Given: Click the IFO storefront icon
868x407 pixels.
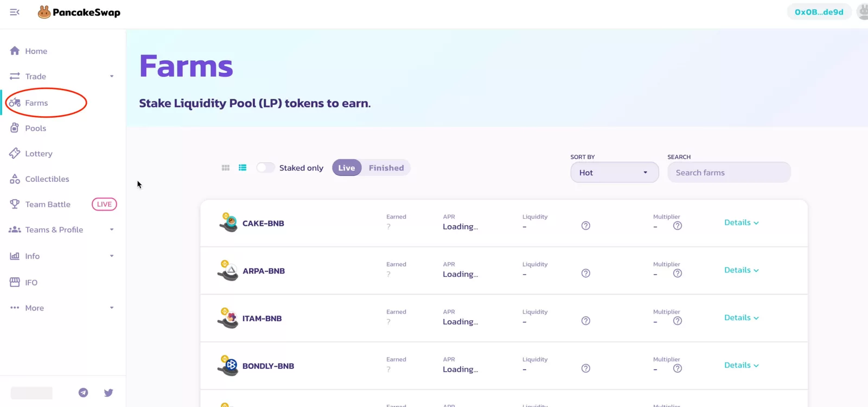Looking at the screenshot, I should tap(15, 282).
